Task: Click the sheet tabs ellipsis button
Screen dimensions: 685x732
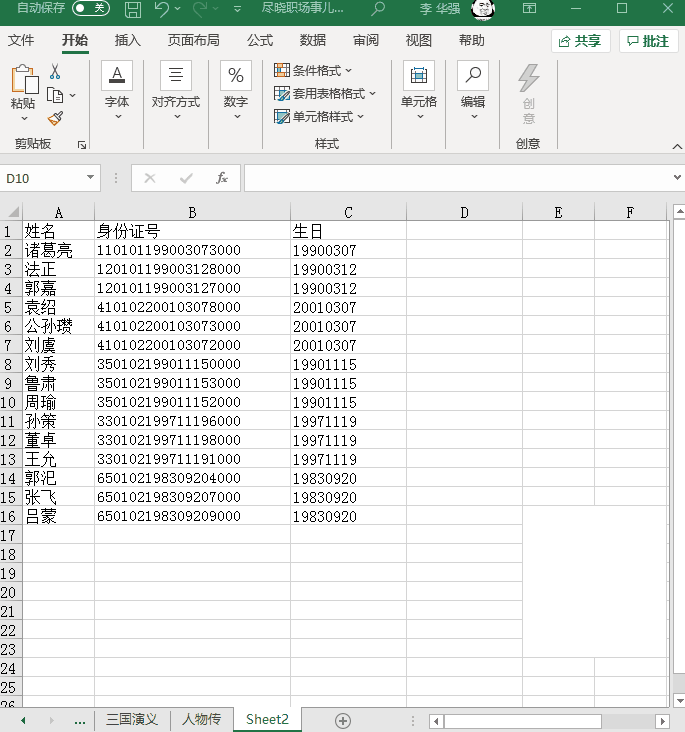Action: 80,720
